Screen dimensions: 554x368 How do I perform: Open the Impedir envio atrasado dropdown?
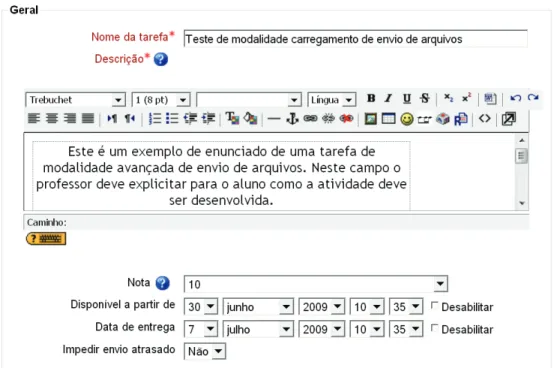point(205,351)
